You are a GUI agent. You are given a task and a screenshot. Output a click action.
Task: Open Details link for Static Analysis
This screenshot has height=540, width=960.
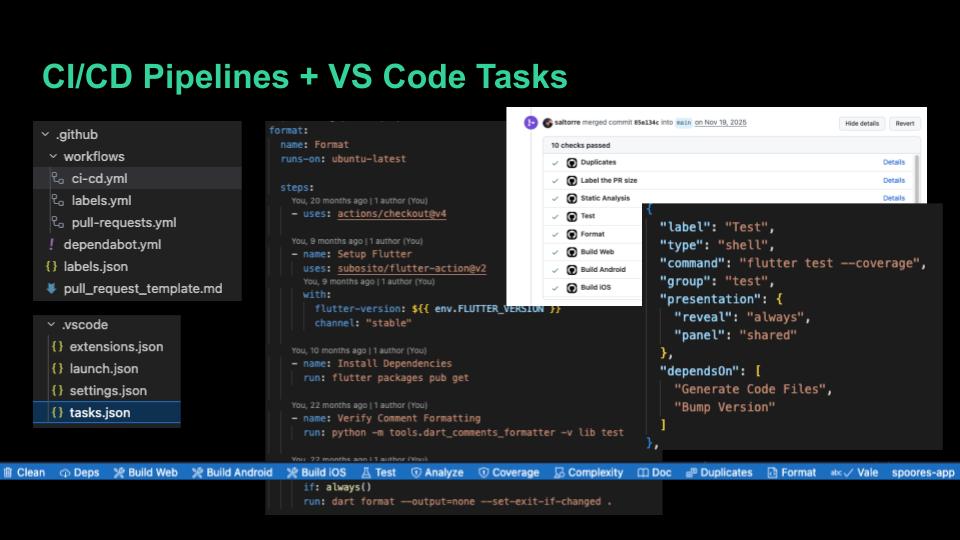(x=894, y=198)
